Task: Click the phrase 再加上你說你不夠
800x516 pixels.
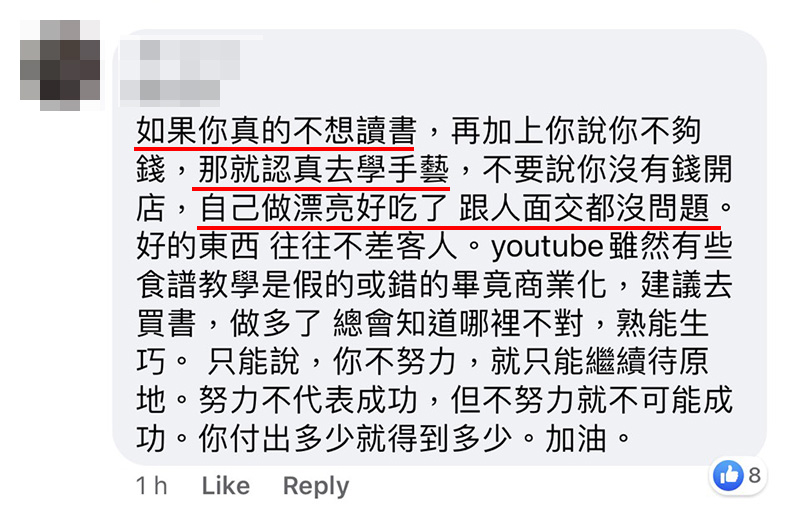Action: 576,131
